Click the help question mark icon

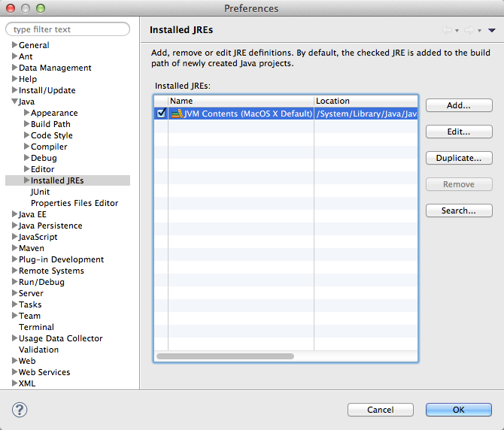click(20, 410)
